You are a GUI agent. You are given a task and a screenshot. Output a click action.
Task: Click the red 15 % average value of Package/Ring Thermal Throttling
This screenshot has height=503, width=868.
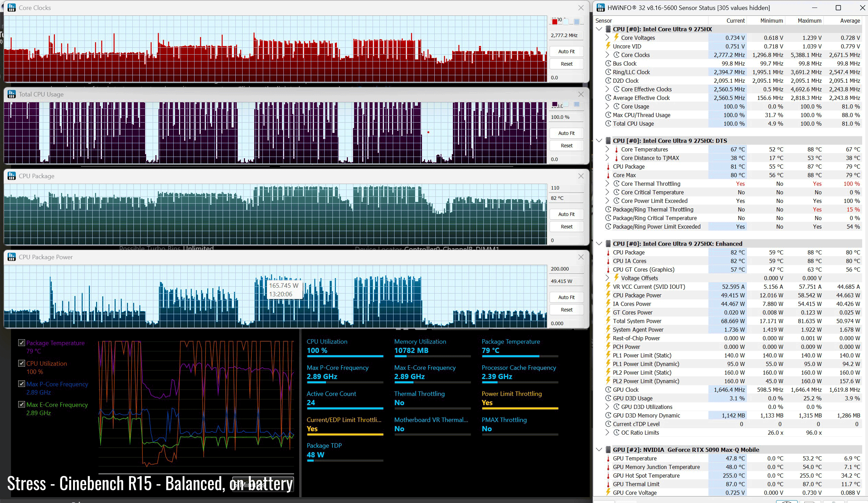pos(853,209)
